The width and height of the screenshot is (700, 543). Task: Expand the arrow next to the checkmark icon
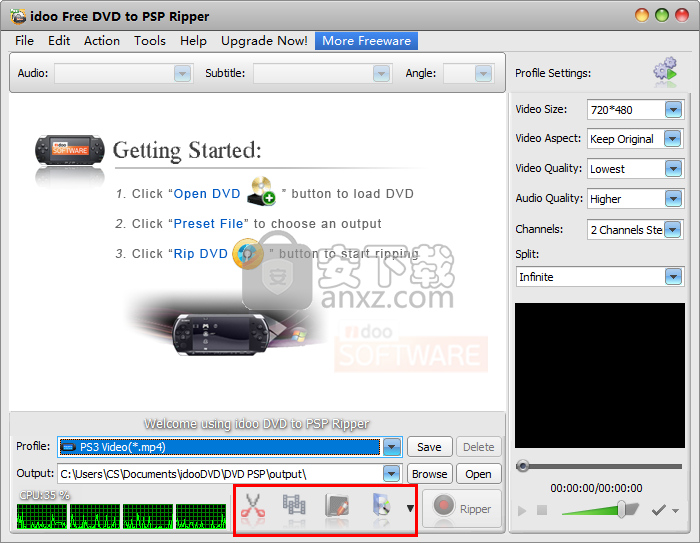click(x=675, y=511)
